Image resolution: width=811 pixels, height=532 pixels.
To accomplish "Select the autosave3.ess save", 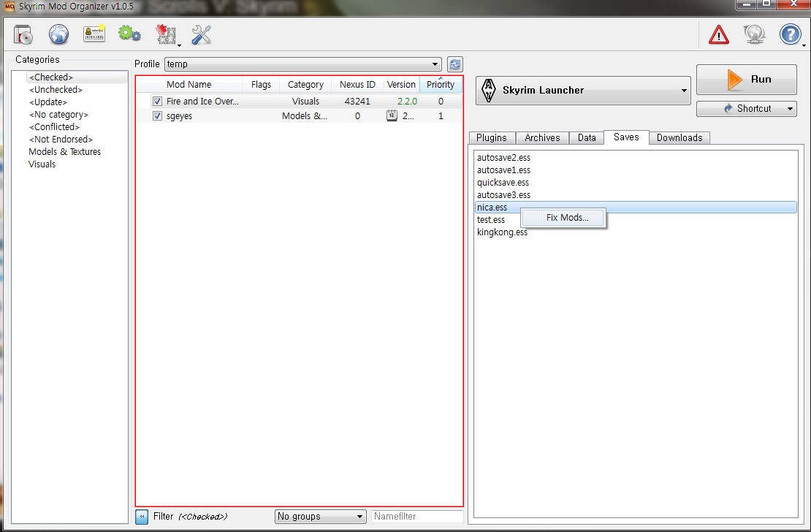I will pos(503,195).
